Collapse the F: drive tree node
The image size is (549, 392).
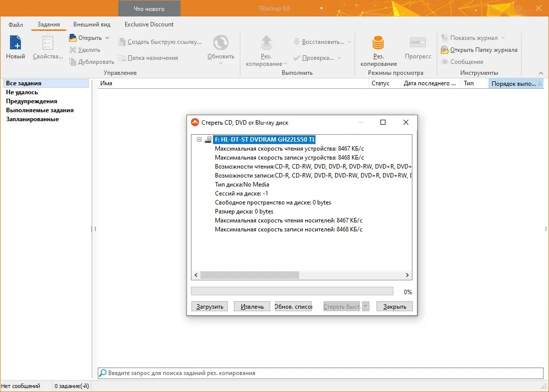click(199, 140)
